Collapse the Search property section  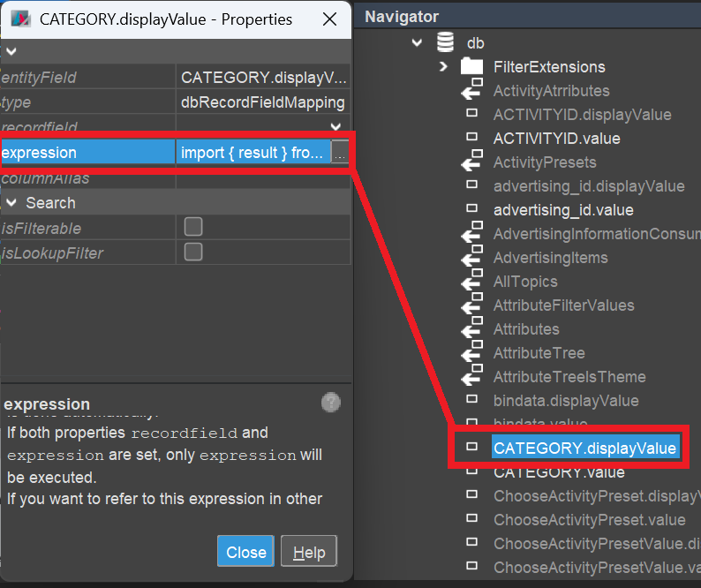click(11, 203)
